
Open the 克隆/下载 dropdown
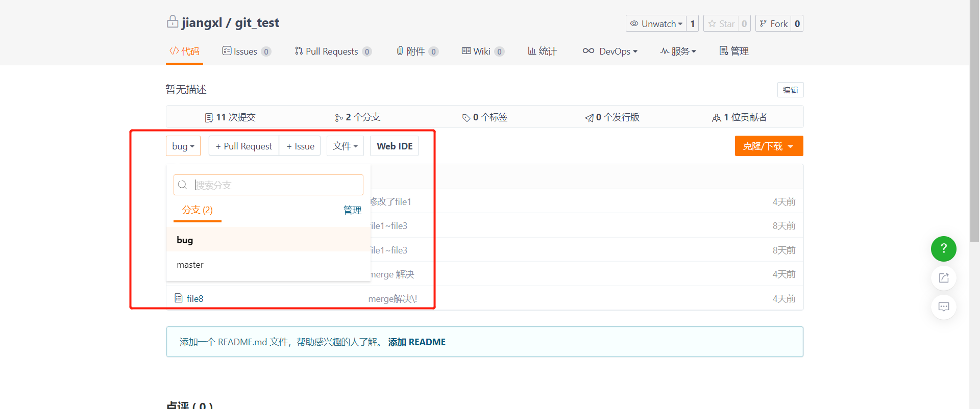pos(769,146)
